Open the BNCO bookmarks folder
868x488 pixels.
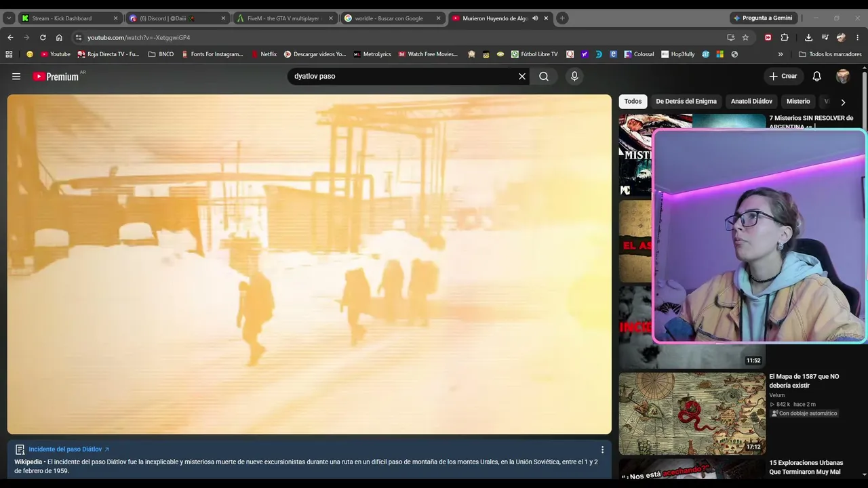point(161,54)
